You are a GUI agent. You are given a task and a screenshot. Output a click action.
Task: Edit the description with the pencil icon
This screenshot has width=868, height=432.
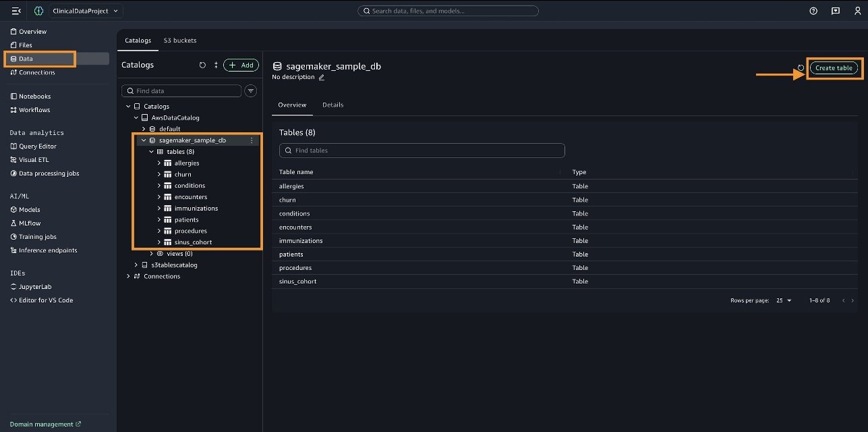coord(323,77)
